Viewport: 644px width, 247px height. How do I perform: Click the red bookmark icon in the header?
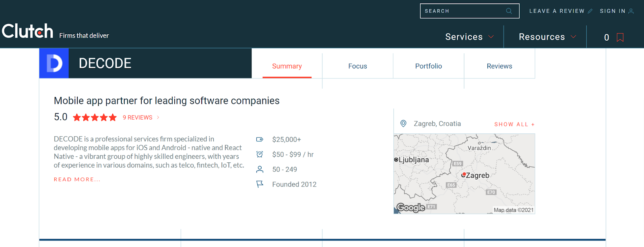click(620, 37)
